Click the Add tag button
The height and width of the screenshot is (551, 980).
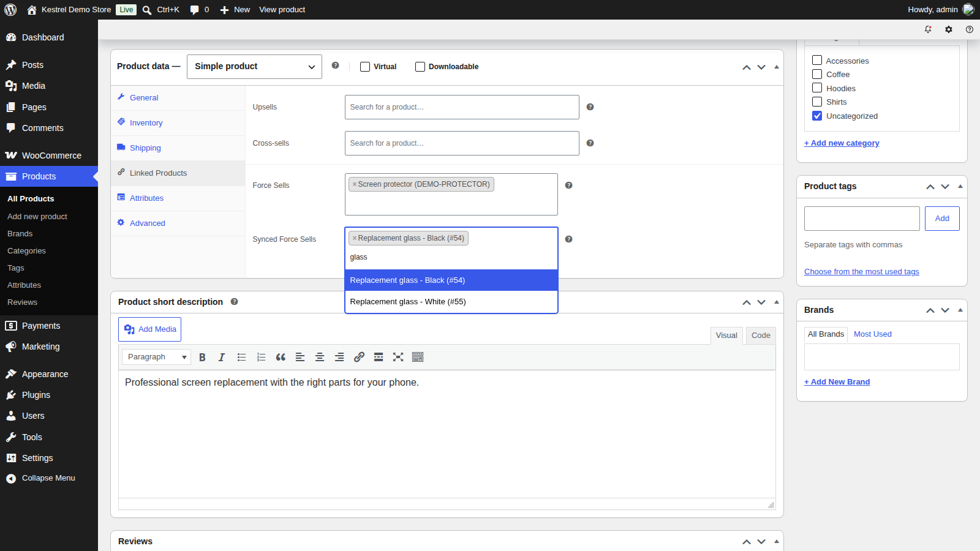point(942,219)
